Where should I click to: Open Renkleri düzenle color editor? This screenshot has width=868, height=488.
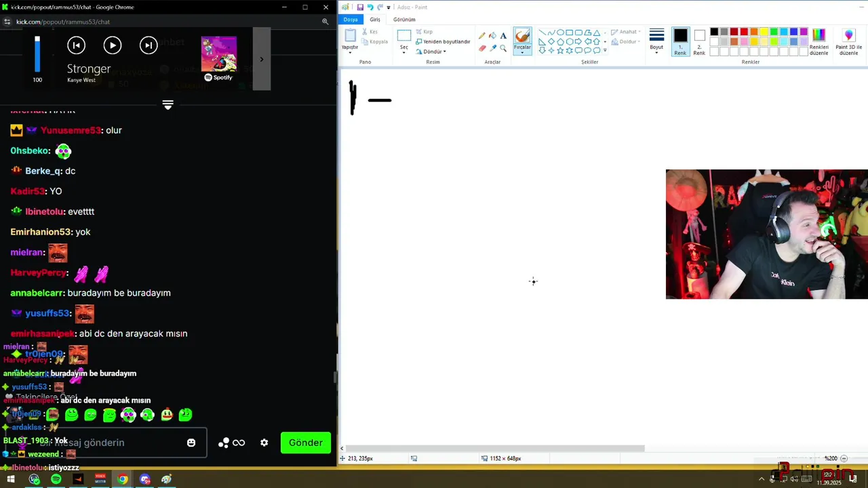click(x=819, y=42)
